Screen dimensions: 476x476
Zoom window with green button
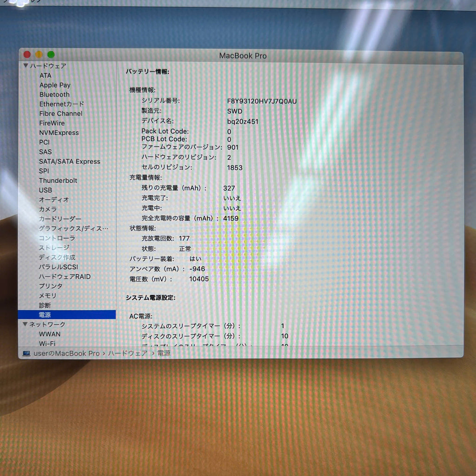coord(51,54)
